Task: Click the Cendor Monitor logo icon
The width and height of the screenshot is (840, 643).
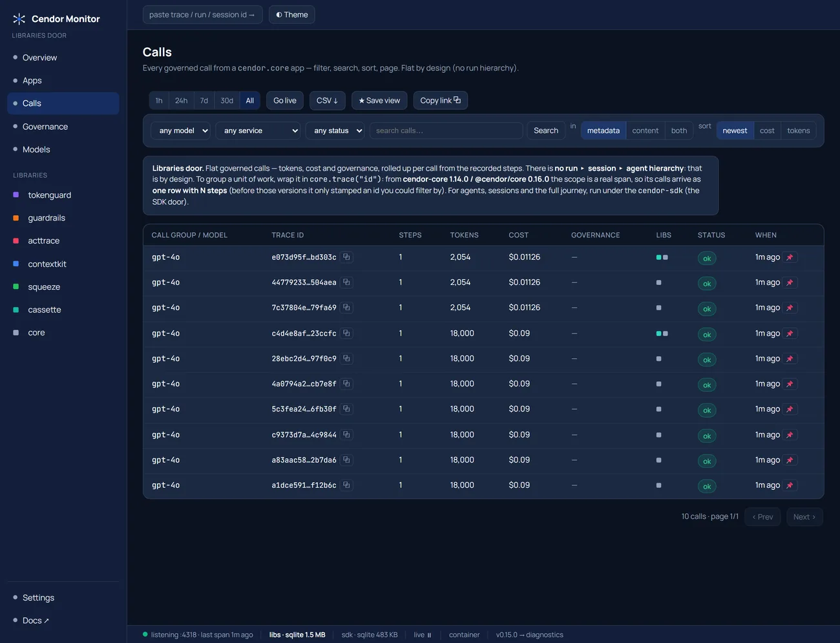Action: pyautogui.click(x=19, y=19)
